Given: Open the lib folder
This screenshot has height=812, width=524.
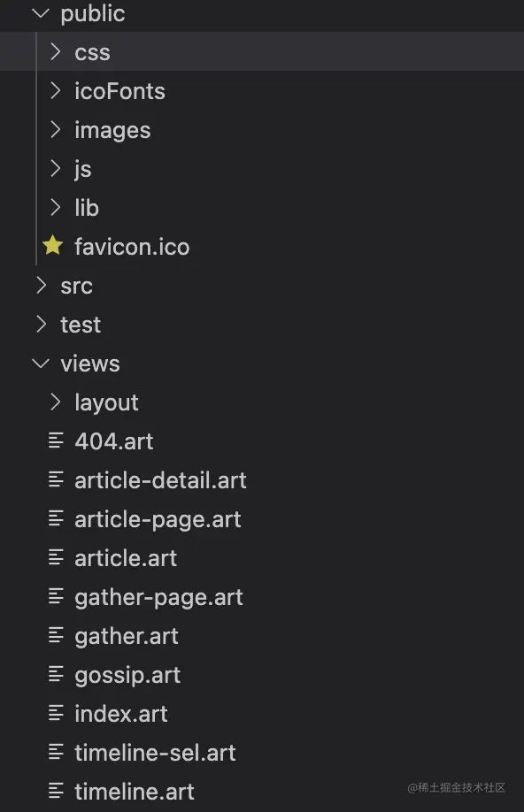Looking at the screenshot, I should 54,207.
